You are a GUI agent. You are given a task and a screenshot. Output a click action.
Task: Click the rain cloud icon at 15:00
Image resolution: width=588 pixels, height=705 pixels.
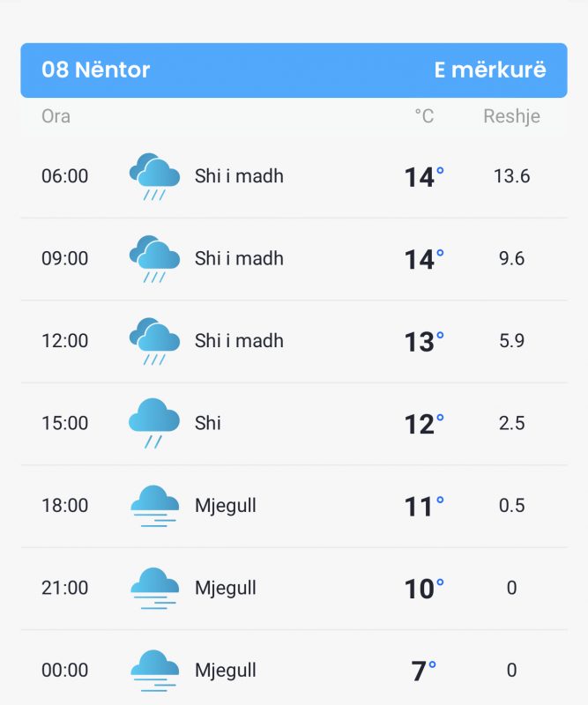click(x=154, y=423)
